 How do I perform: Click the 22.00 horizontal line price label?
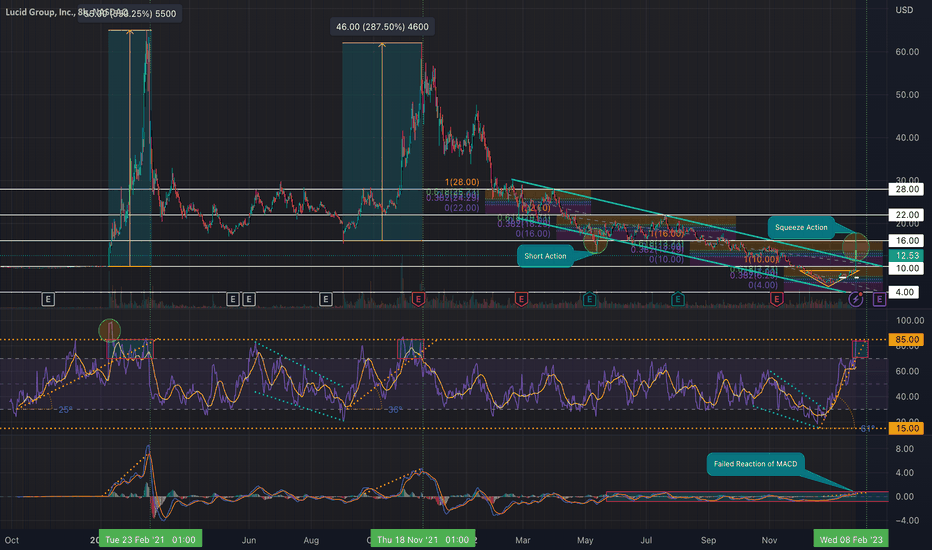coord(907,215)
